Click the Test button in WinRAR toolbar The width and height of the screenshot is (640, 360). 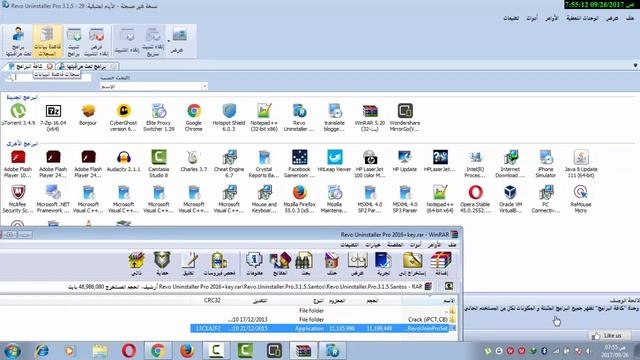click(x=383, y=264)
